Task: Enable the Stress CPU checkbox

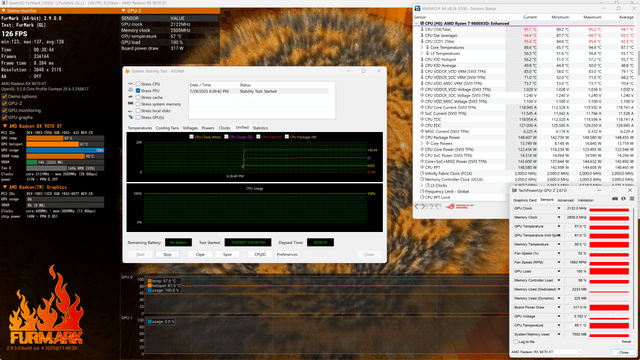Action: pyautogui.click(x=138, y=84)
